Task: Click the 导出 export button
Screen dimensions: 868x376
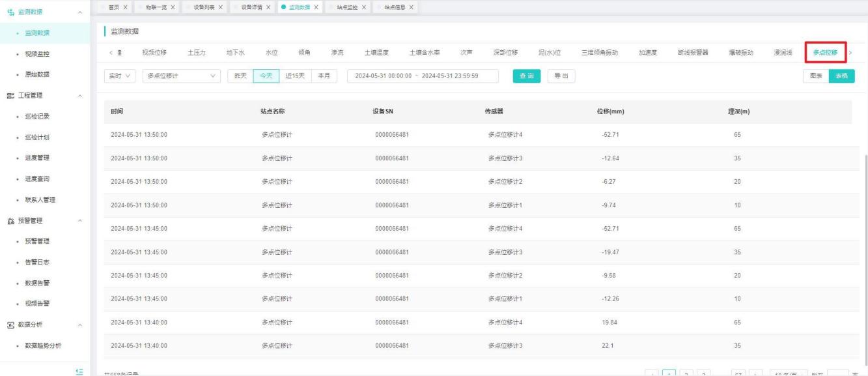Action: (x=561, y=76)
